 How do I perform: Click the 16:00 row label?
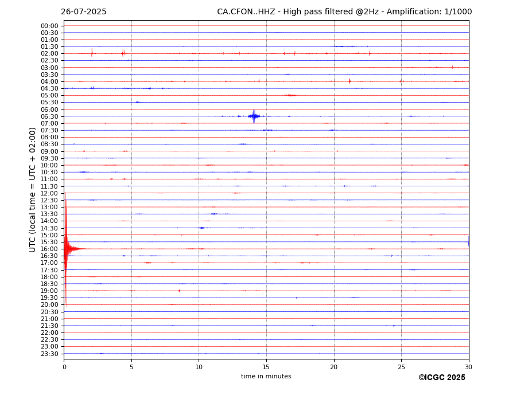[49, 249]
